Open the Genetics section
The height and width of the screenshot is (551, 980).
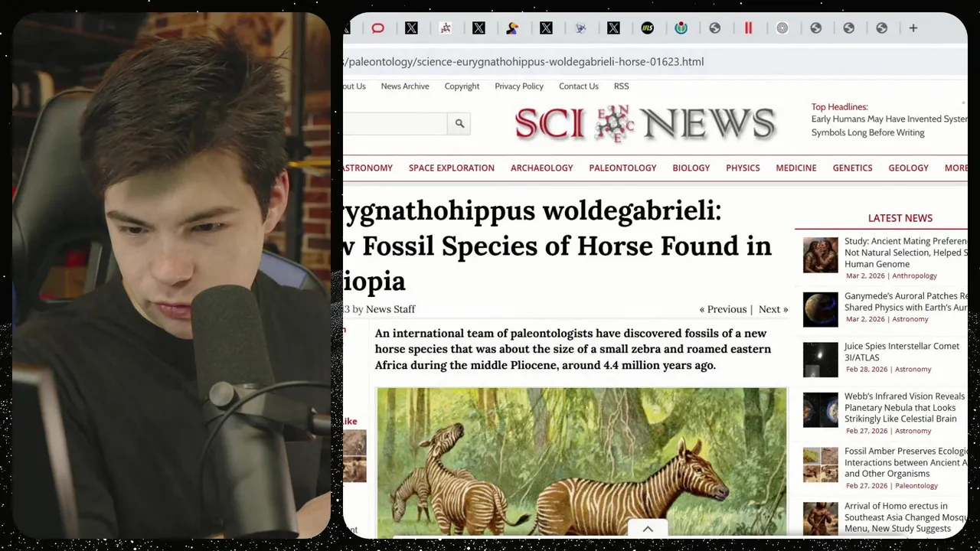(x=852, y=168)
